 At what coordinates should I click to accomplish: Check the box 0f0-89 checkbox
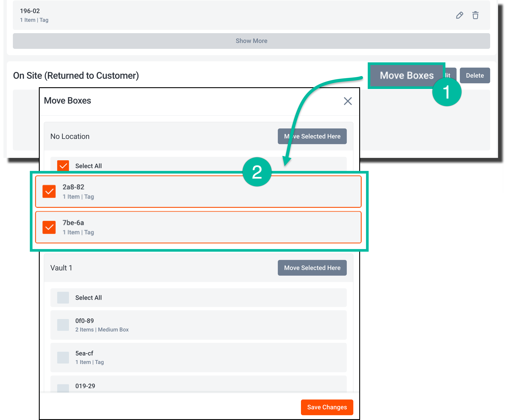click(x=63, y=325)
